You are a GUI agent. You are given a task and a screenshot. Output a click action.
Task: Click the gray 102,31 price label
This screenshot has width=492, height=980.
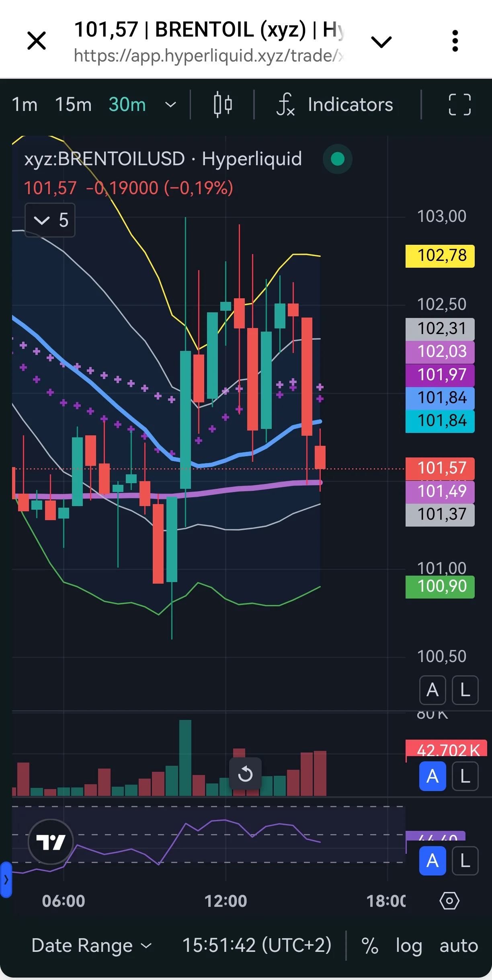click(440, 329)
